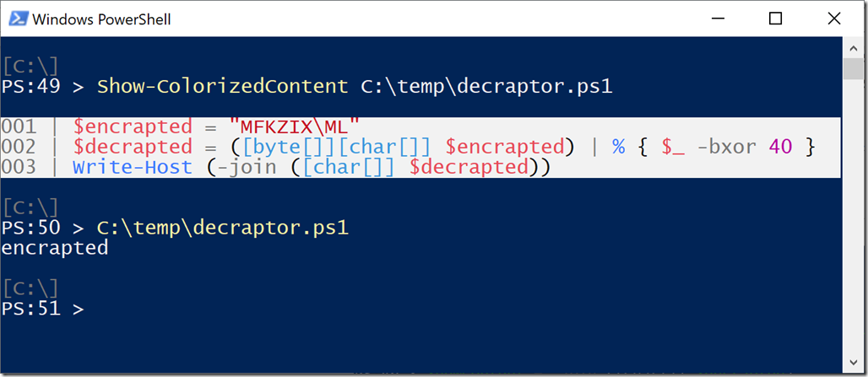Viewport: 868px width, 377px height.
Task: Close the Windows PowerShell window
Action: [x=834, y=19]
